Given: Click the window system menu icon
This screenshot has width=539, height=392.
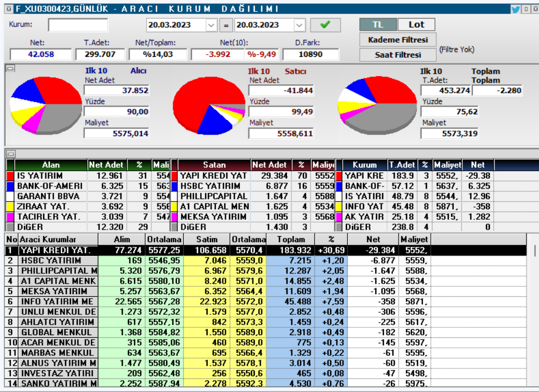Looking at the screenshot, I should click(x=9, y=9).
